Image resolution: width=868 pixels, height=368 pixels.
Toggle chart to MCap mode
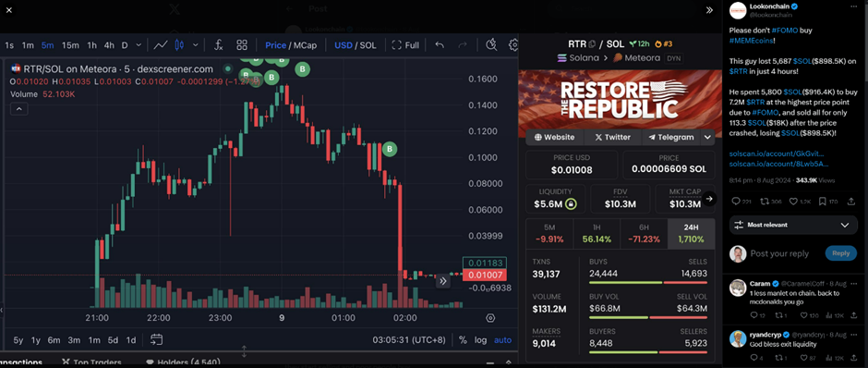pyautogui.click(x=305, y=45)
